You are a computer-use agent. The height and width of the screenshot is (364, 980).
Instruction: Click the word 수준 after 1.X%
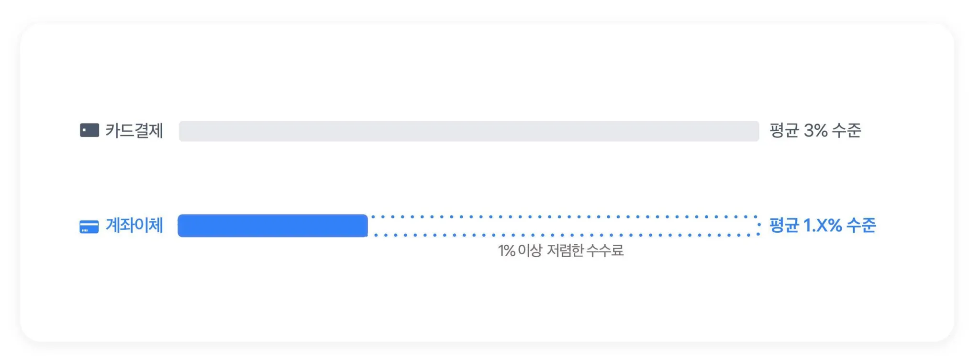point(861,225)
